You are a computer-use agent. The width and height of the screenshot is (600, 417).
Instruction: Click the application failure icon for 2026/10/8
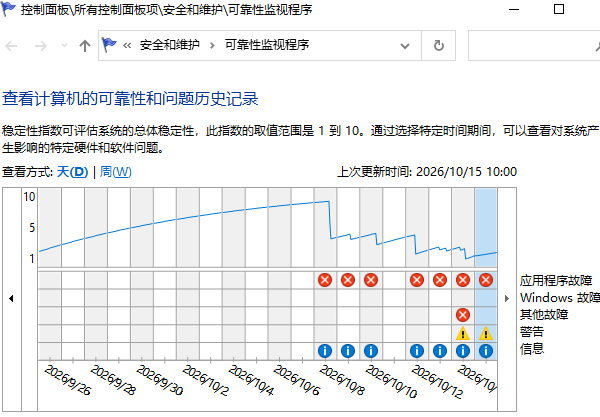point(325,280)
